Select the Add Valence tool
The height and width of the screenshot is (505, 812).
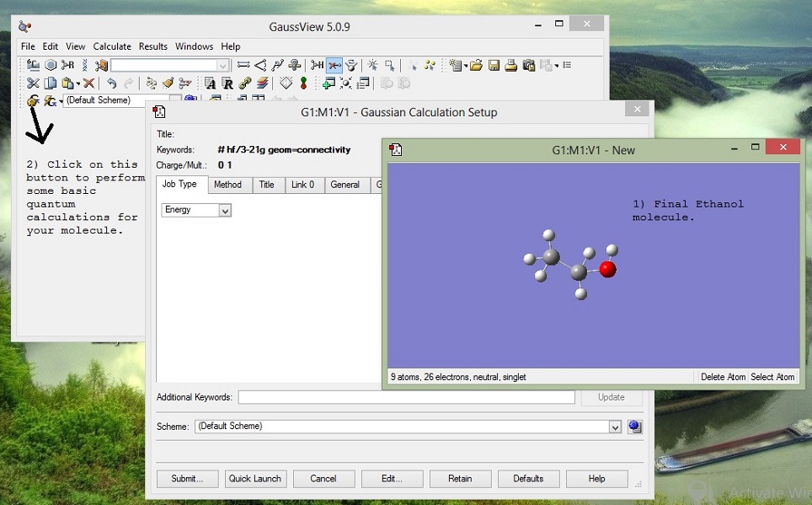(317, 65)
